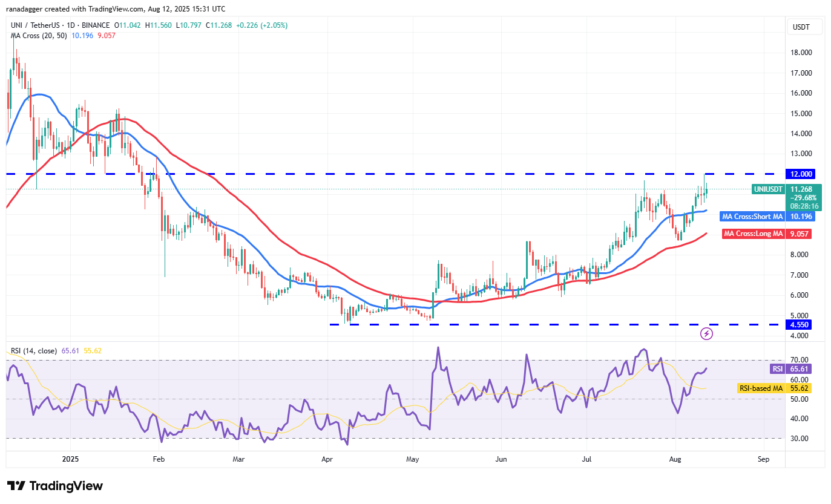Select the RSI (14, close) indicator legend

(x=34, y=350)
